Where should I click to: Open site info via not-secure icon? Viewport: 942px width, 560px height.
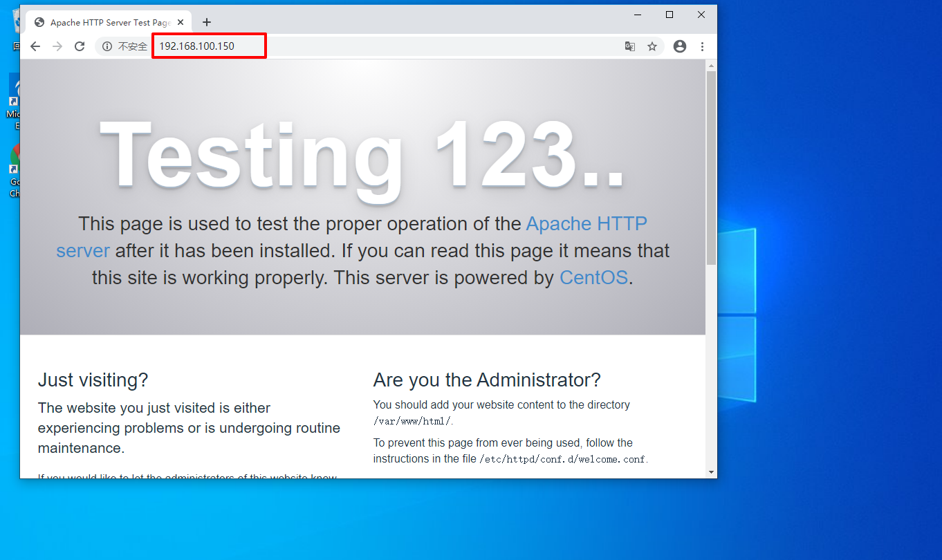(107, 46)
